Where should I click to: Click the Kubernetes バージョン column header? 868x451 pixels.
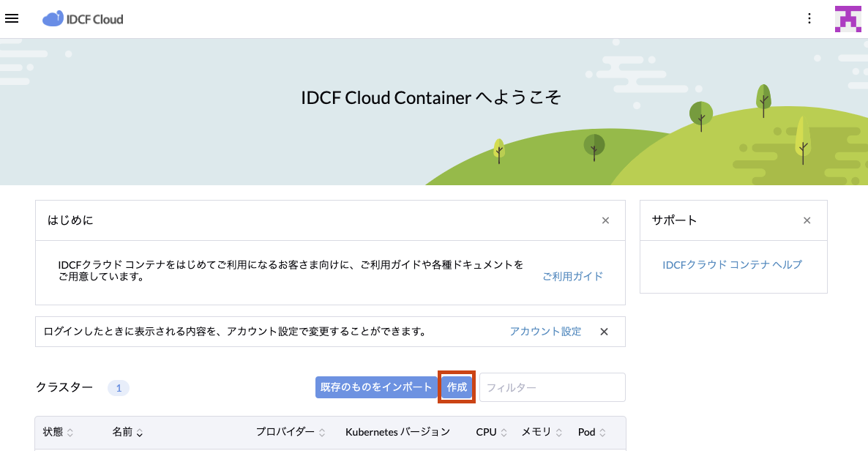click(x=398, y=432)
